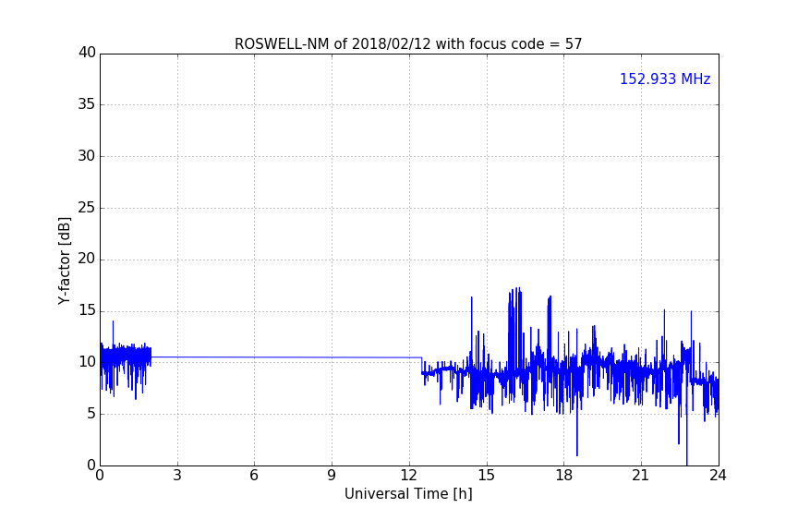The height and width of the screenshot is (532, 798).
Task: Click the 'Y-factor [dB]' axis label
Action: click(64, 260)
